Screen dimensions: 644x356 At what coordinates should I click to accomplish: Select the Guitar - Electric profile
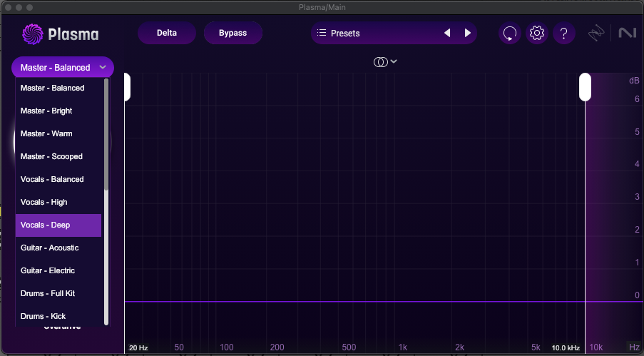[x=58, y=270]
